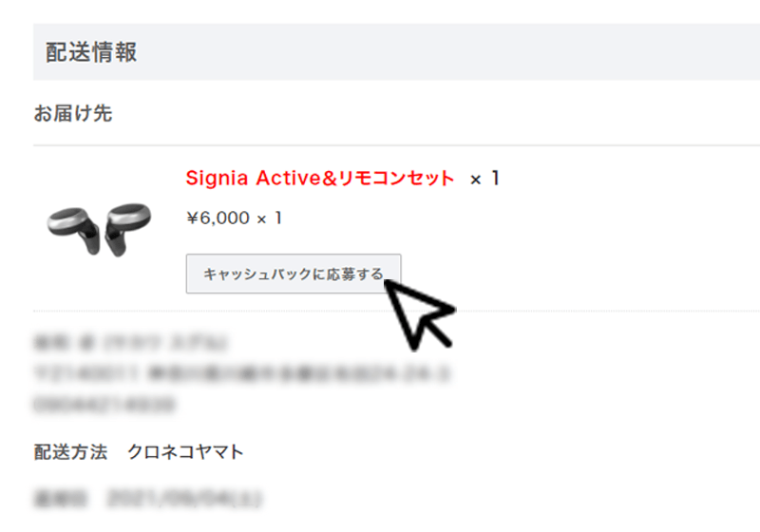Click the × 1 quantity beside product name
The image size is (760, 532).
(x=484, y=179)
